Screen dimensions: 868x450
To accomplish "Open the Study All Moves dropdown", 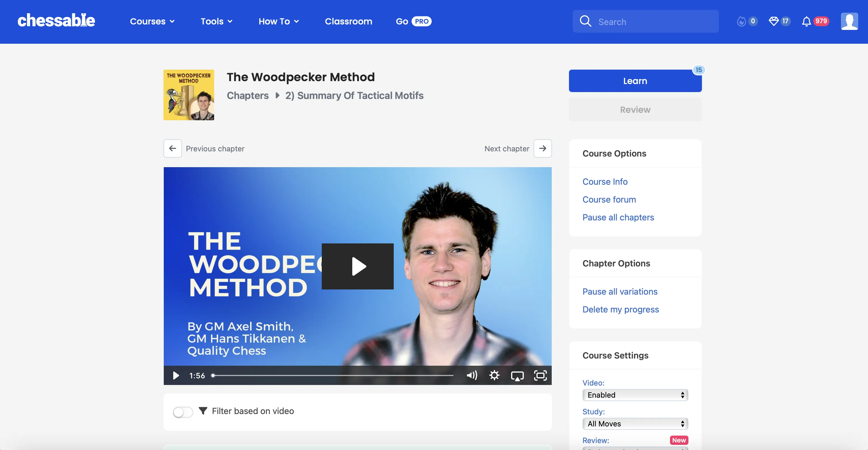I will (635, 424).
